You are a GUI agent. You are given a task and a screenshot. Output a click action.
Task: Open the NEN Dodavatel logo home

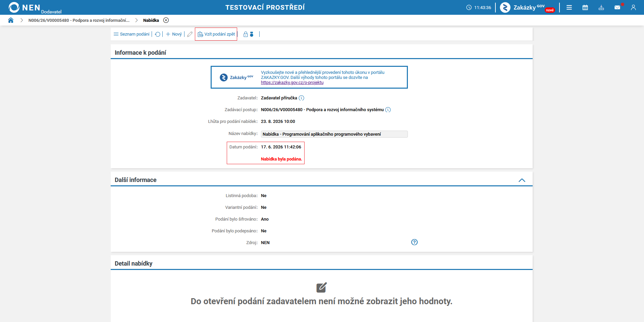(35, 7)
